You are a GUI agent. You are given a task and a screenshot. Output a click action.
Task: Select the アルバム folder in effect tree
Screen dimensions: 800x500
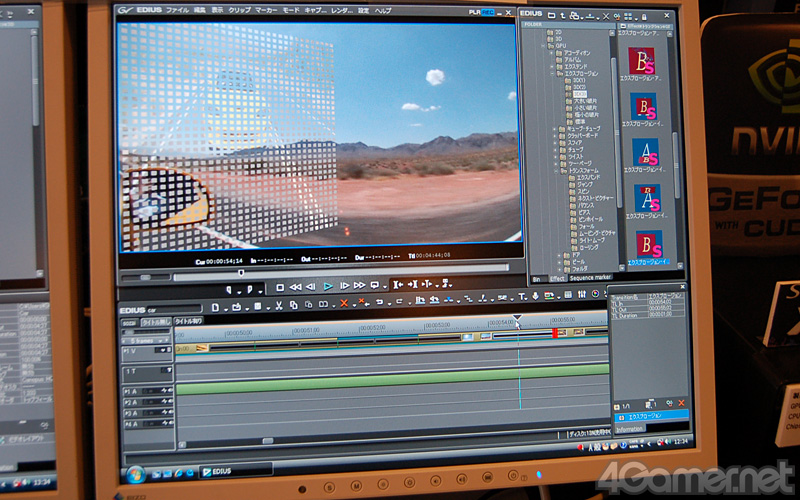coord(571,60)
